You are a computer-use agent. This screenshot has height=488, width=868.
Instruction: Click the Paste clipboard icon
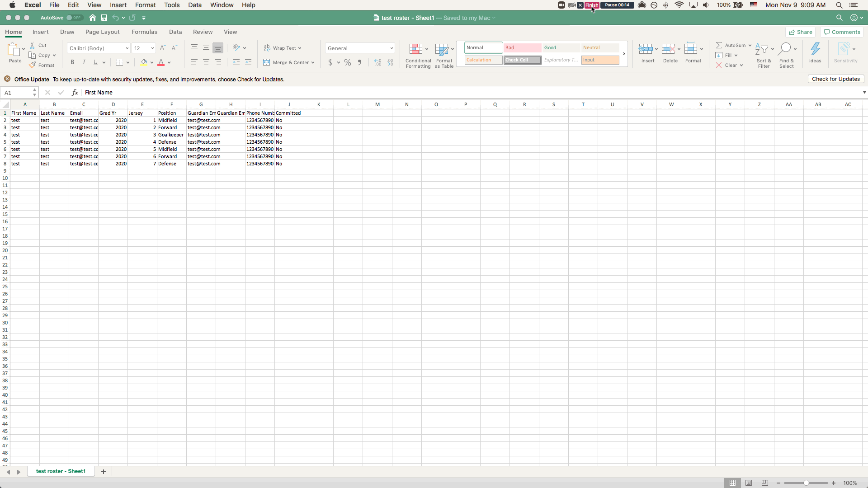tap(14, 49)
